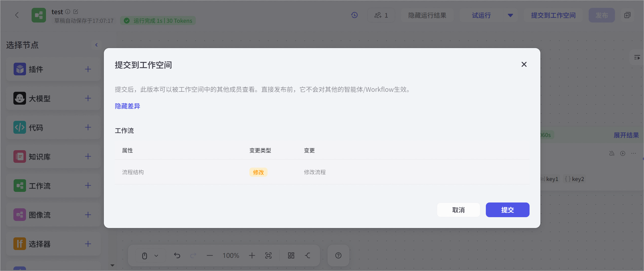Click the key2 output tag

click(x=574, y=179)
